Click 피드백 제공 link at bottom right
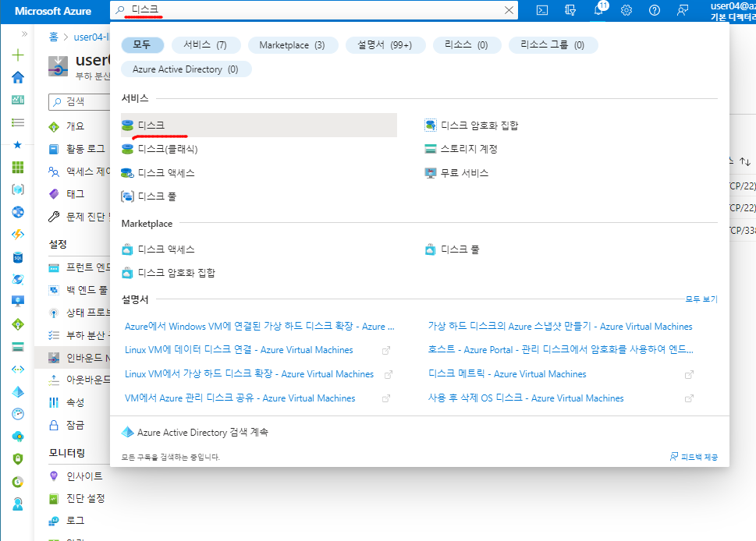This screenshot has width=756, height=541. point(694,457)
